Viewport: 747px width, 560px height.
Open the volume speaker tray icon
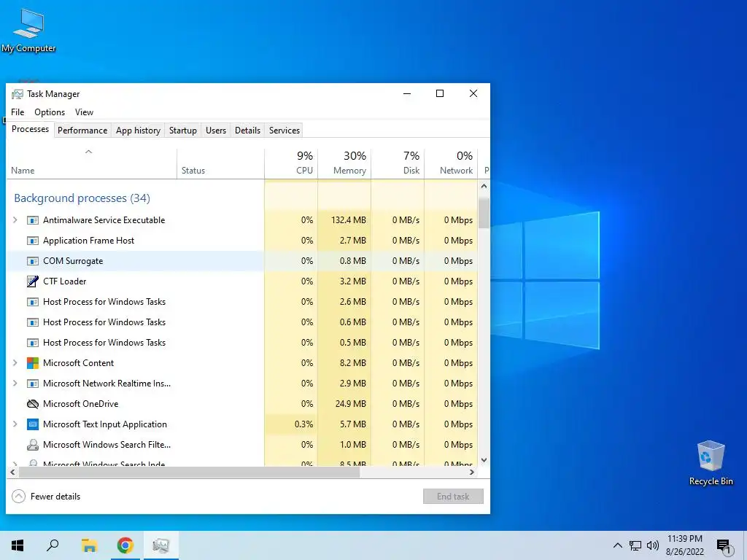tap(653, 545)
